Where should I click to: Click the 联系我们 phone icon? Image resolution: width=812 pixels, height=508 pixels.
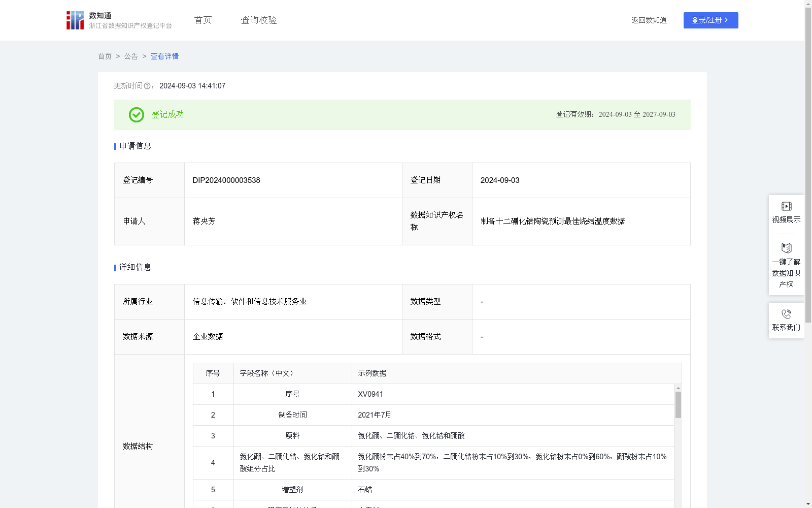click(786, 314)
